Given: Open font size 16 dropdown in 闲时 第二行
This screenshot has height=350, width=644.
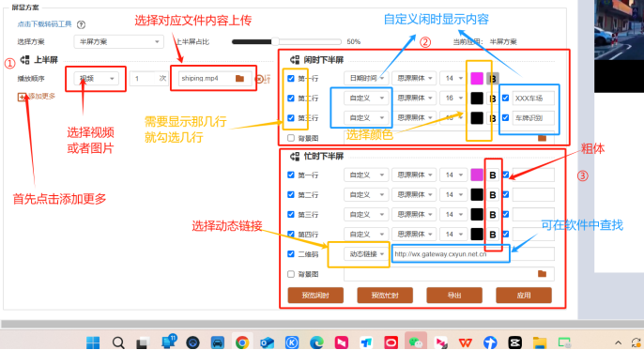Looking at the screenshot, I should tap(453, 99).
